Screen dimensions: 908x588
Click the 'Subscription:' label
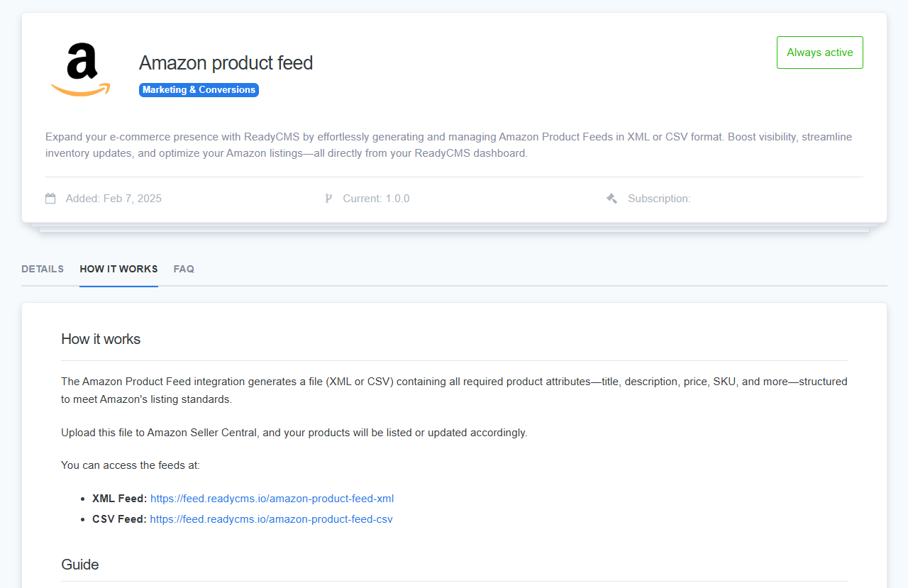pyautogui.click(x=659, y=199)
